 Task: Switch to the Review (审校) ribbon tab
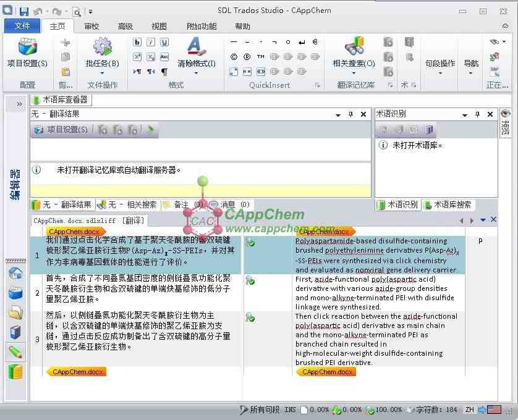tap(91, 26)
